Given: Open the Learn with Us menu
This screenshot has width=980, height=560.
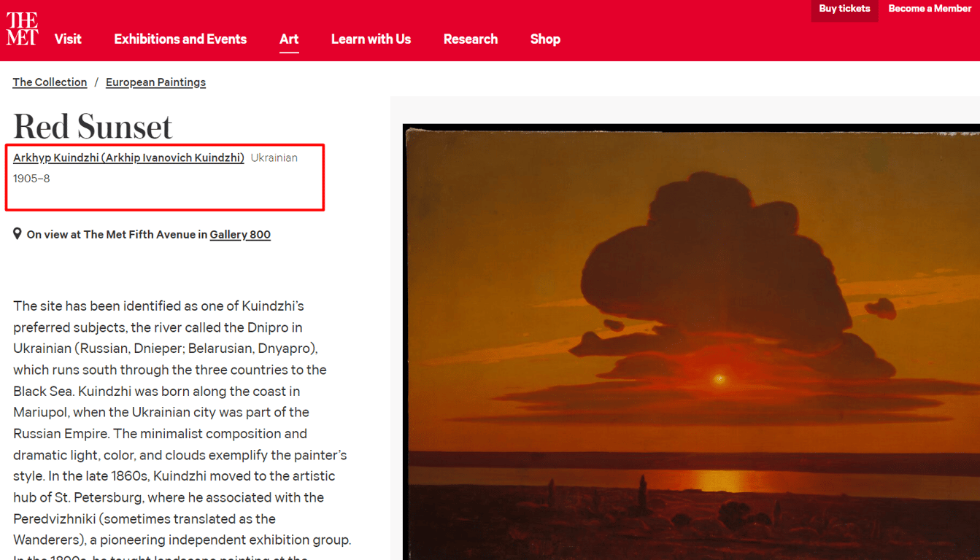Looking at the screenshot, I should coord(371,39).
